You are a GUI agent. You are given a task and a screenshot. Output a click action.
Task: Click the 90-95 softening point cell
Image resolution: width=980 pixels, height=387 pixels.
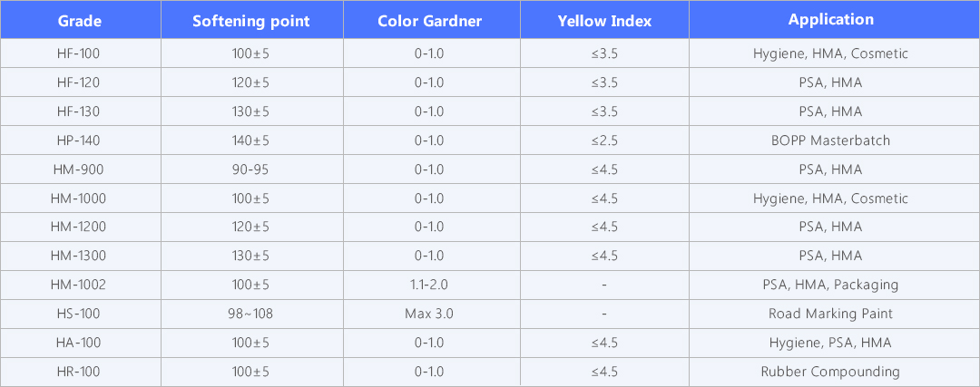250,169
